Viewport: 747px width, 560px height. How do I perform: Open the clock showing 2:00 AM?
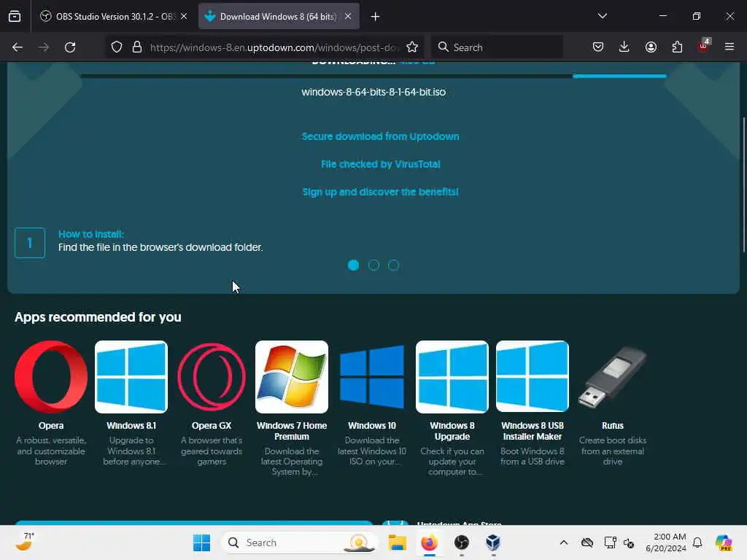pos(666,542)
